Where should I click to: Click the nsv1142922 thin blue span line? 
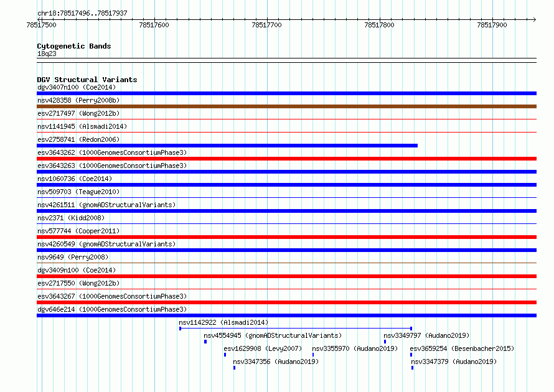point(296,329)
